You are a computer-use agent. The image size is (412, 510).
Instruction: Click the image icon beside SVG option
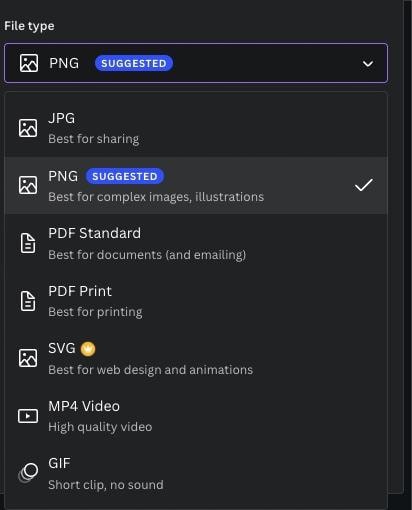pyautogui.click(x=28, y=358)
